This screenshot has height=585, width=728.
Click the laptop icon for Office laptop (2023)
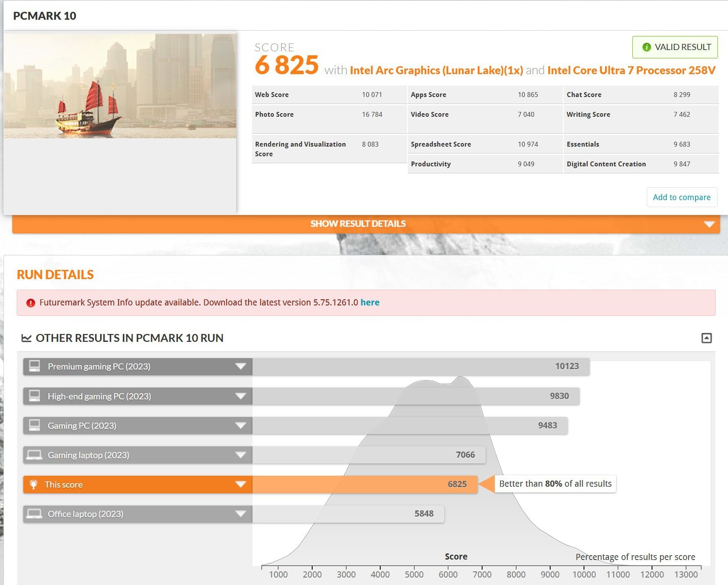pos(34,514)
